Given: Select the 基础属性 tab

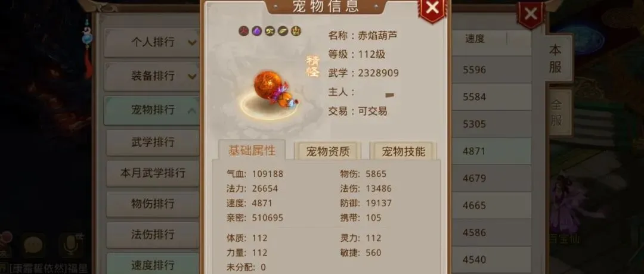Looking at the screenshot, I should click(x=252, y=151).
